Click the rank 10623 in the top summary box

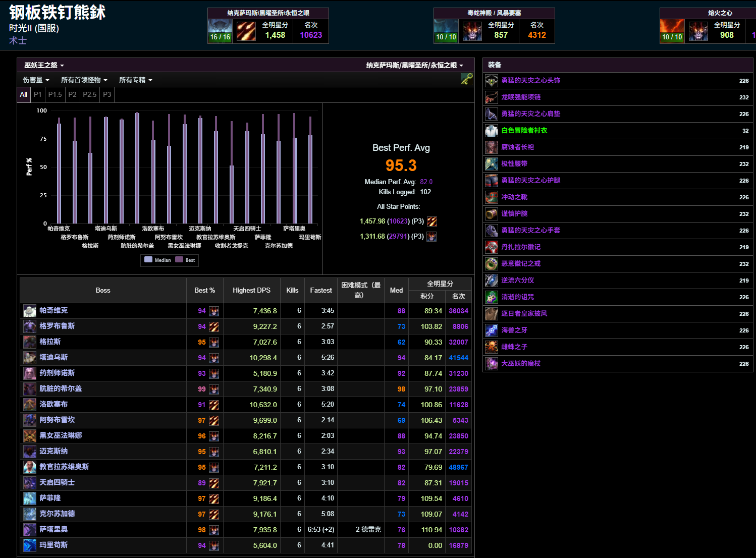pyautogui.click(x=311, y=35)
